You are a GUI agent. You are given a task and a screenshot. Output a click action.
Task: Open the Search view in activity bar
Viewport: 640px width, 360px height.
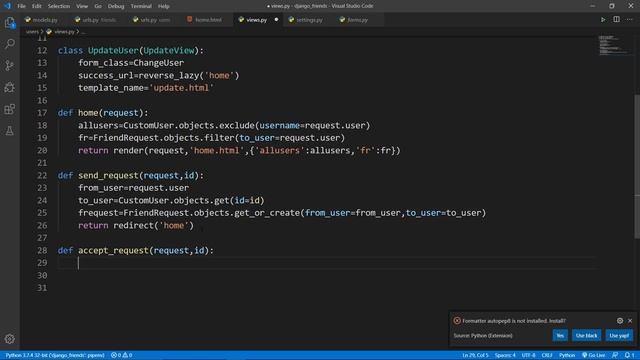[x=10, y=44]
